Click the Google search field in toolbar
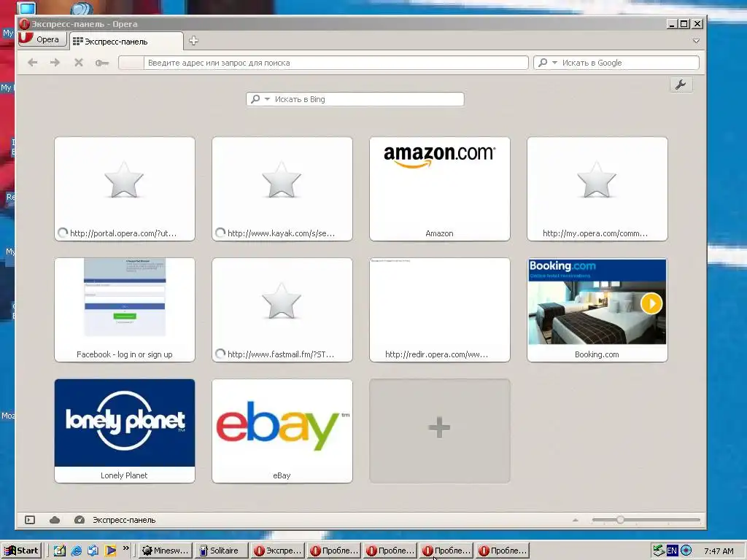Image resolution: width=747 pixels, height=560 pixels. point(616,63)
